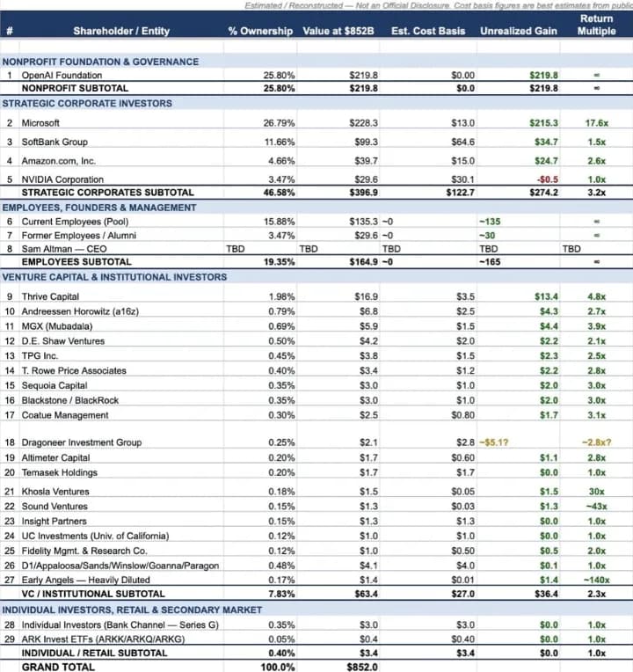Select 'Early Angels — Heavily Diluted' cell

[85, 581]
